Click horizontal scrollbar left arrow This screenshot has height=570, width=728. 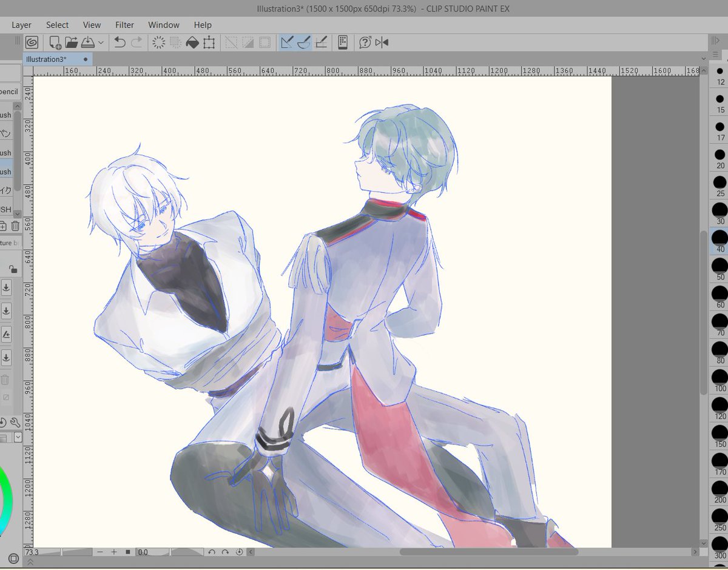251,552
